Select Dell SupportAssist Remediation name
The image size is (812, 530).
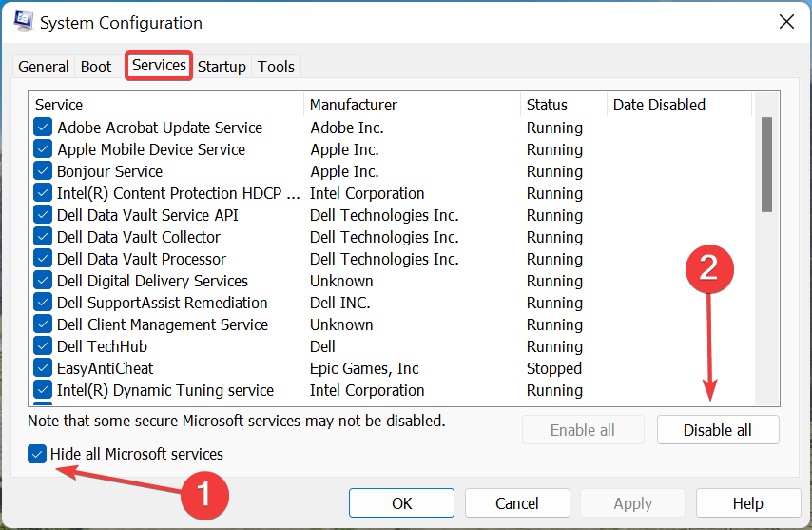[x=162, y=304]
